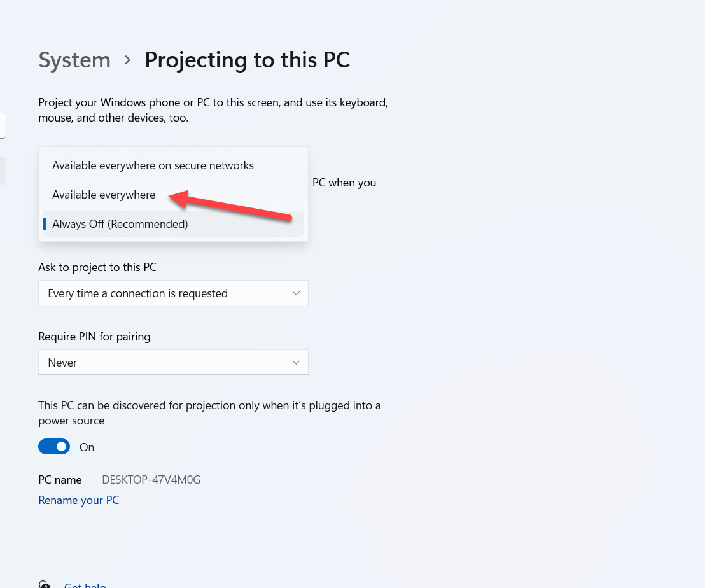Click the PC name DESKTOP-47V4M0G text
705x588 pixels.
tap(151, 480)
